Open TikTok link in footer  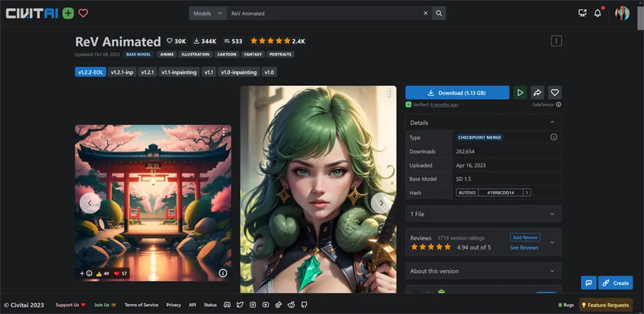[x=278, y=305]
